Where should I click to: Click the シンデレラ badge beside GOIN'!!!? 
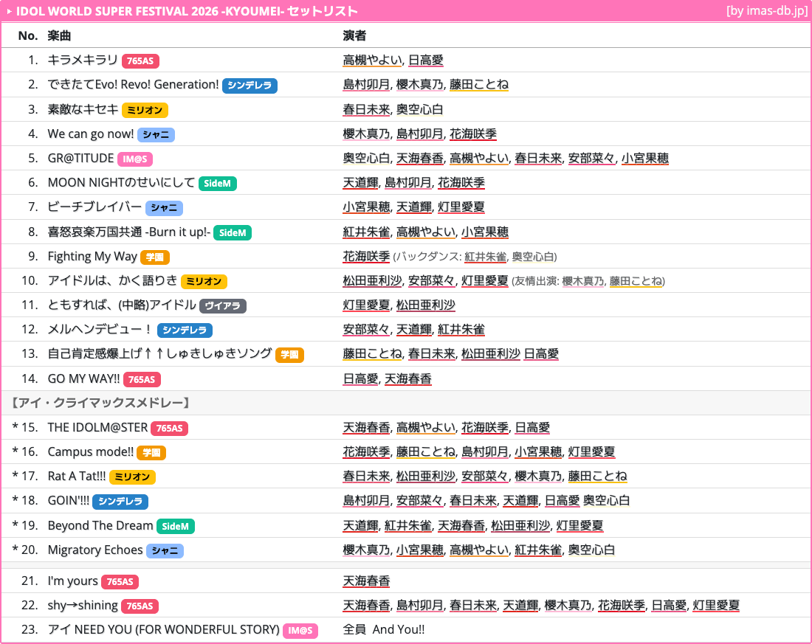click(x=120, y=501)
